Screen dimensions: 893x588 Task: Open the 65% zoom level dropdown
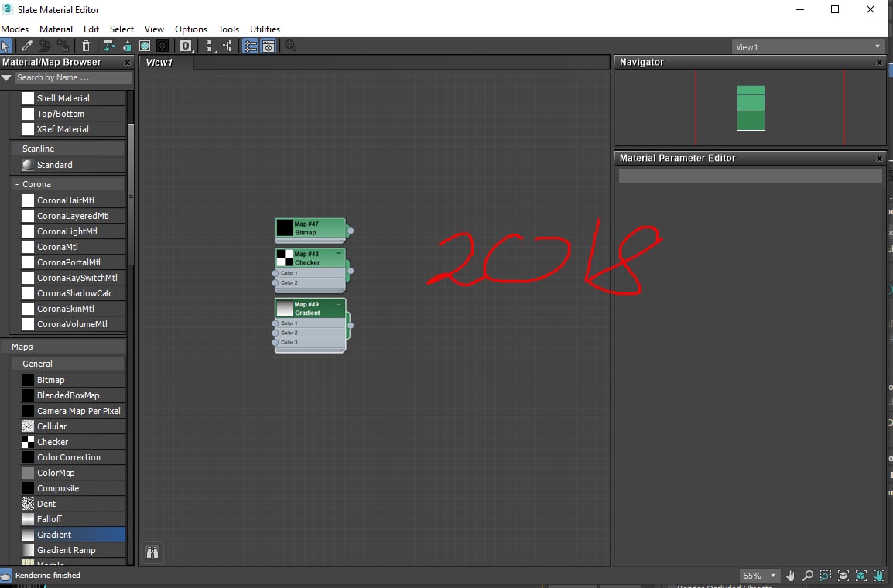760,576
